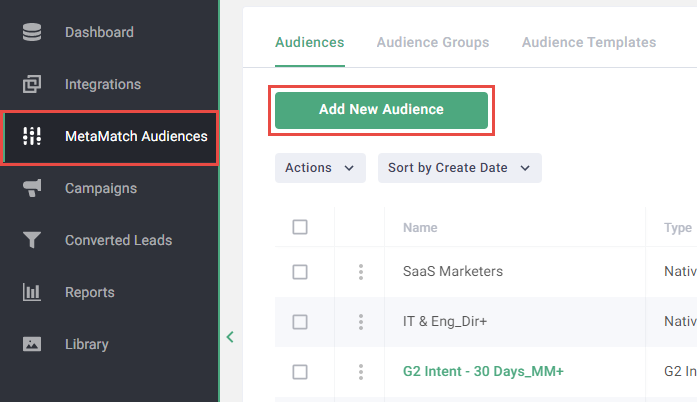Click the Dashboard database icon in sidebar
697x402 pixels.
pos(32,32)
